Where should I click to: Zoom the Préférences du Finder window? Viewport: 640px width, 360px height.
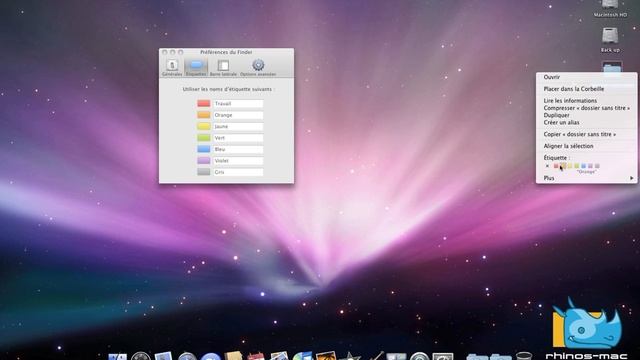click(x=180, y=52)
